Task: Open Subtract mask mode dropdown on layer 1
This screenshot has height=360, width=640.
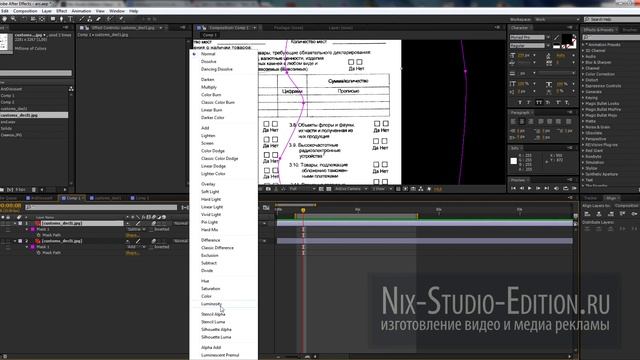Action: (x=136, y=229)
